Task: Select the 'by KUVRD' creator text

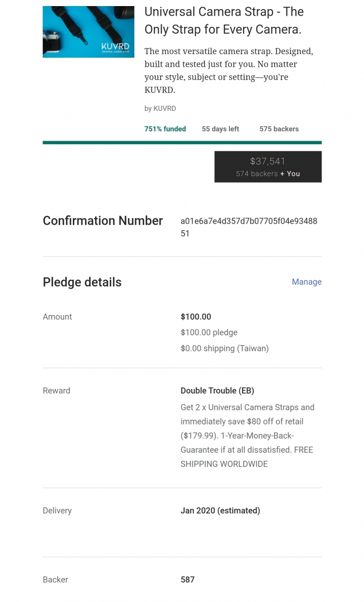Action: point(160,109)
